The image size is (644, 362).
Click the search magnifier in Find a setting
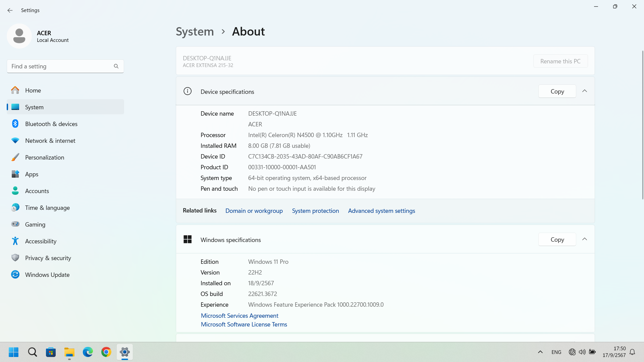[x=116, y=66]
